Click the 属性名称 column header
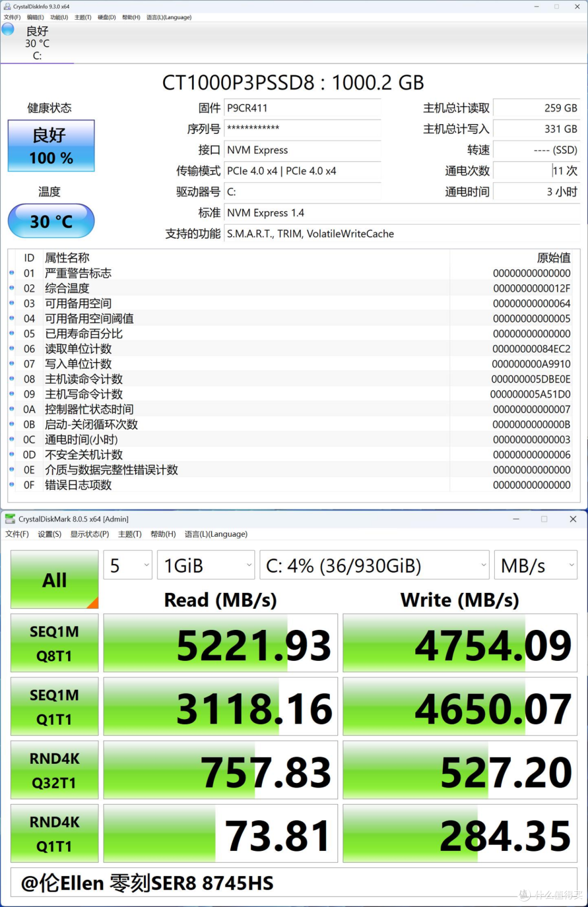The height and width of the screenshot is (907, 588). (x=67, y=258)
